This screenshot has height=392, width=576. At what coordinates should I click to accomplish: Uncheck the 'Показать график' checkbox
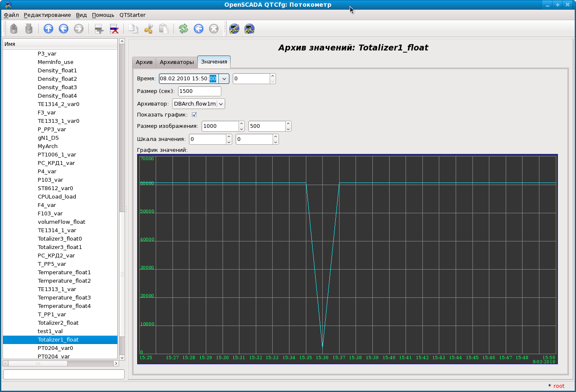[x=194, y=114]
